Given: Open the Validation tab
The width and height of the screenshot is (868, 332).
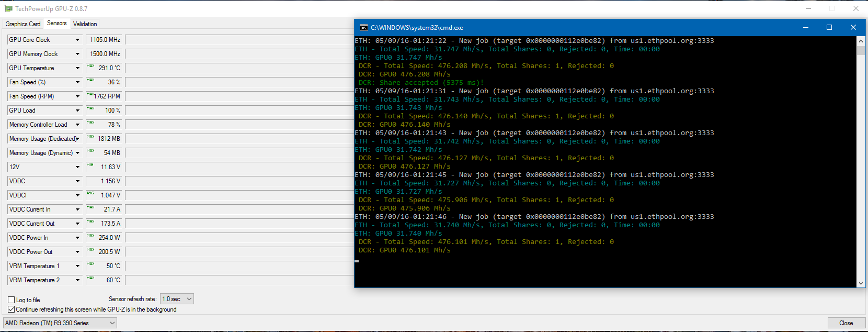Looking at the screenshot, I should [x=85, y=24].
